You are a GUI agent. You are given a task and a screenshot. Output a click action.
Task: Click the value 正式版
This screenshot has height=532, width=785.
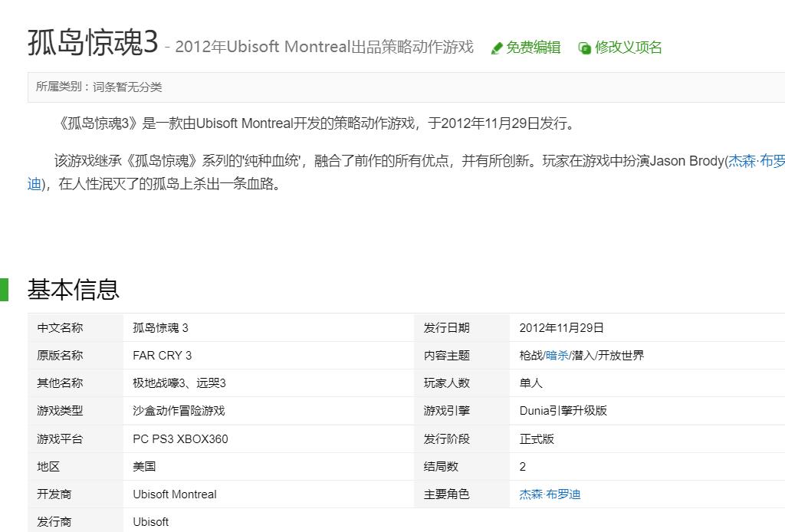(x=537, y=439)
